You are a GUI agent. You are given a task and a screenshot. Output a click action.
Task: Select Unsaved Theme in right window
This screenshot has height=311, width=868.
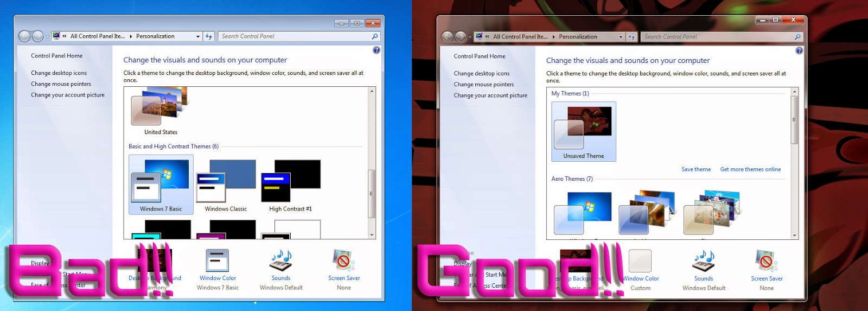click(x=584, y=131)
